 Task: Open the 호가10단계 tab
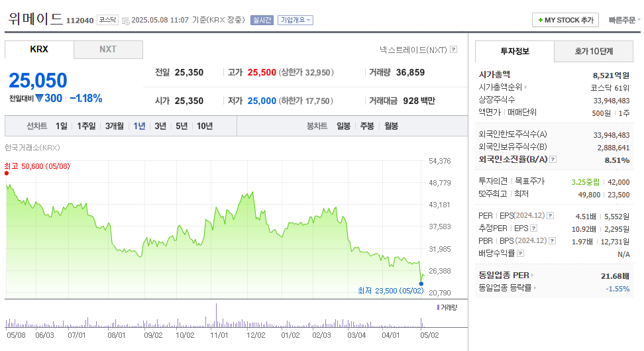(x=594, y=51)
